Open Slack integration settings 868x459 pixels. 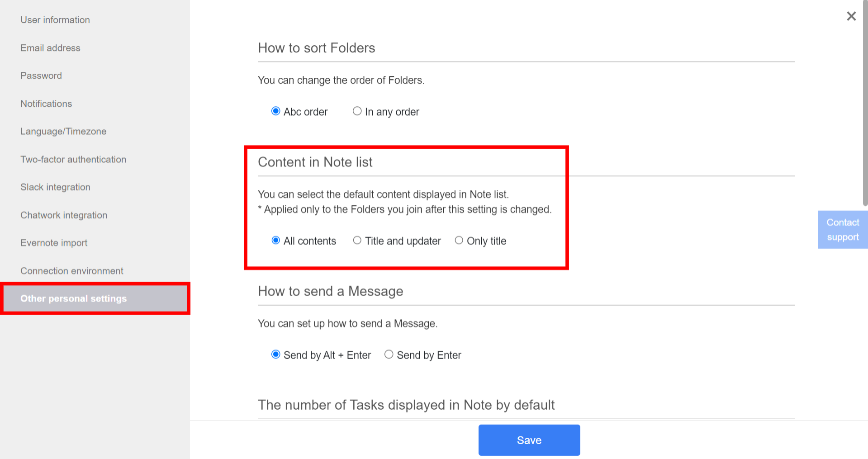(x=55, y=187)
